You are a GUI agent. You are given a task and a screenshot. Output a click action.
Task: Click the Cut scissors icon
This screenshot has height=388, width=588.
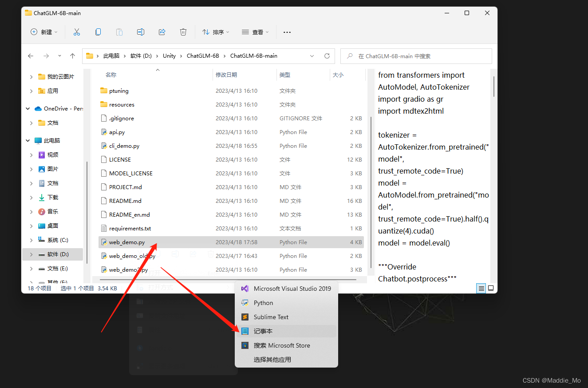tap(77, 32)
